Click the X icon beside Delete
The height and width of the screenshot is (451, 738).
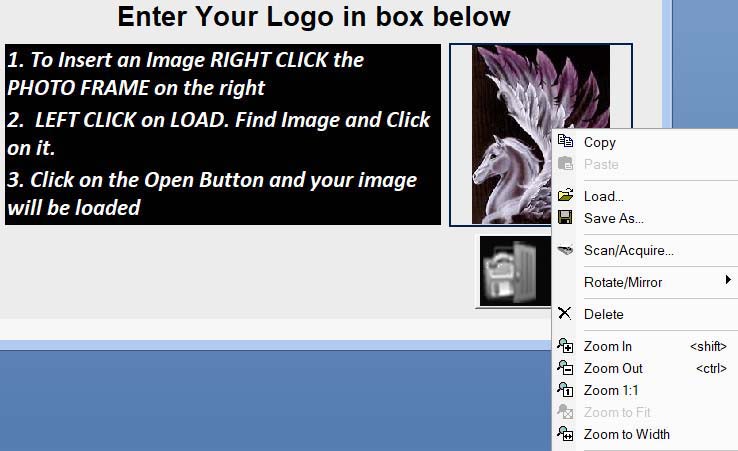coord(564,313)
